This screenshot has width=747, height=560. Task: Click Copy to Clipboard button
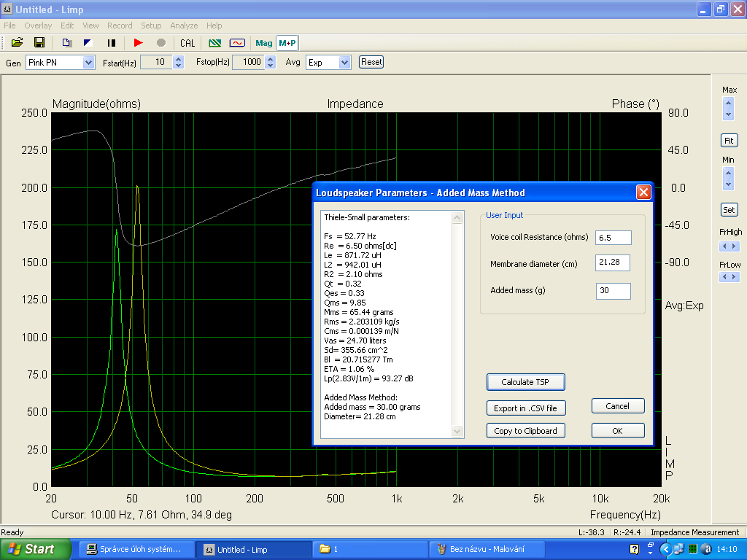pos(525,431)
